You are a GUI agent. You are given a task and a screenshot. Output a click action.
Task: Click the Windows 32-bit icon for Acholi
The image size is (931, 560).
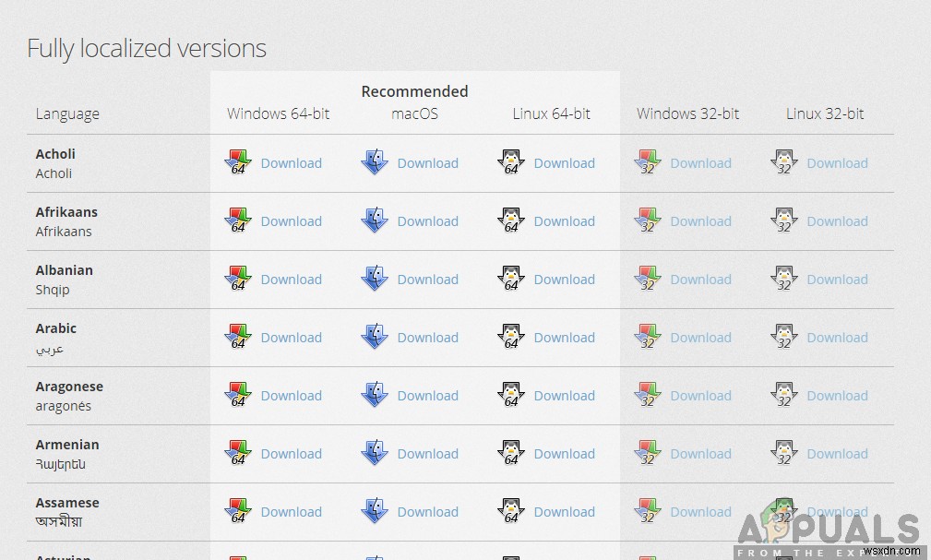648,162
